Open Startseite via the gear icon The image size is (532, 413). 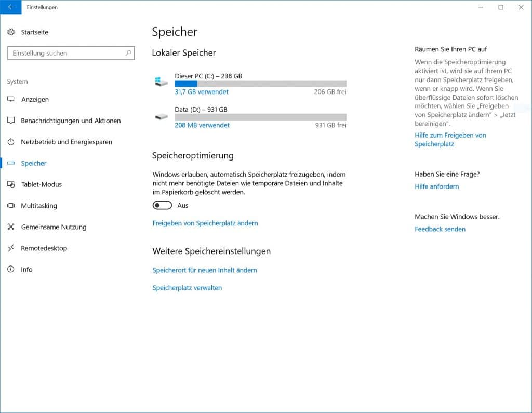[11, 32]
